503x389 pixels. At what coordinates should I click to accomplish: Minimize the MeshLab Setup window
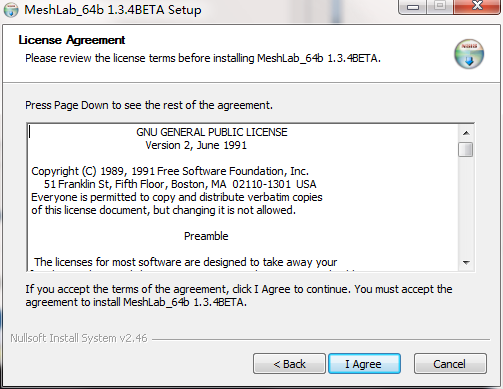[x=413, y=7]
